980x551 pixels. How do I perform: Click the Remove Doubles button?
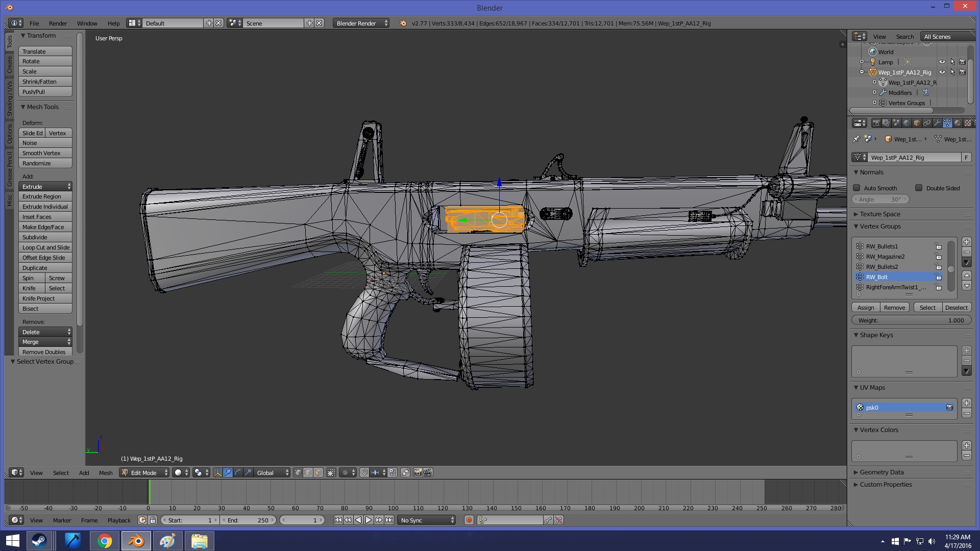click(x=44, y=352)
